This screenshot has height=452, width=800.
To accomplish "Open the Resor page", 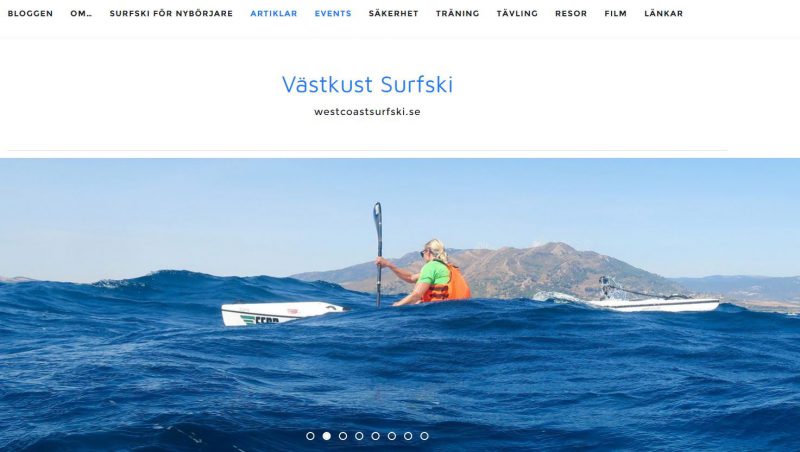I will pos(571,14).
